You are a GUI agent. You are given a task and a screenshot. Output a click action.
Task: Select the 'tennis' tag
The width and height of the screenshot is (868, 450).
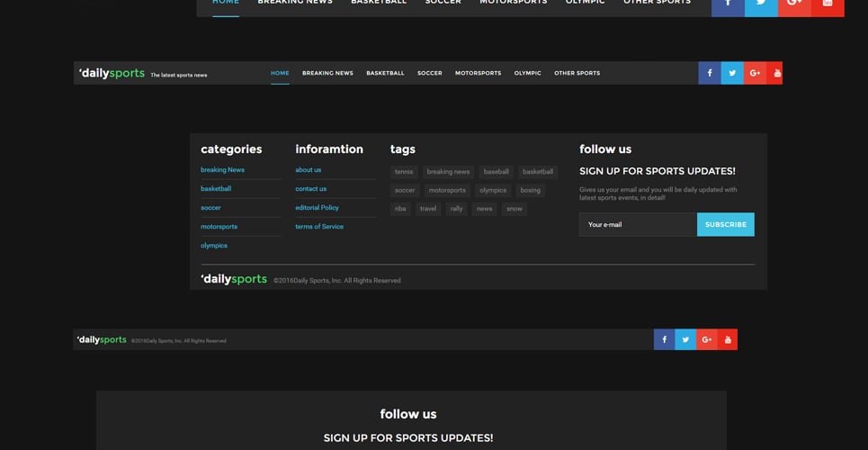(404, 172)
